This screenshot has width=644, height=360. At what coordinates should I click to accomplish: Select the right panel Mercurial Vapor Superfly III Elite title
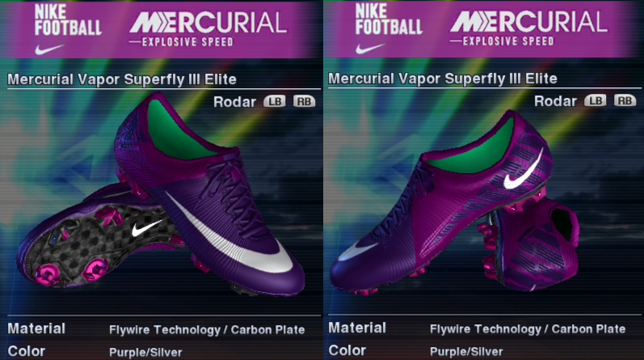point(443,78)
